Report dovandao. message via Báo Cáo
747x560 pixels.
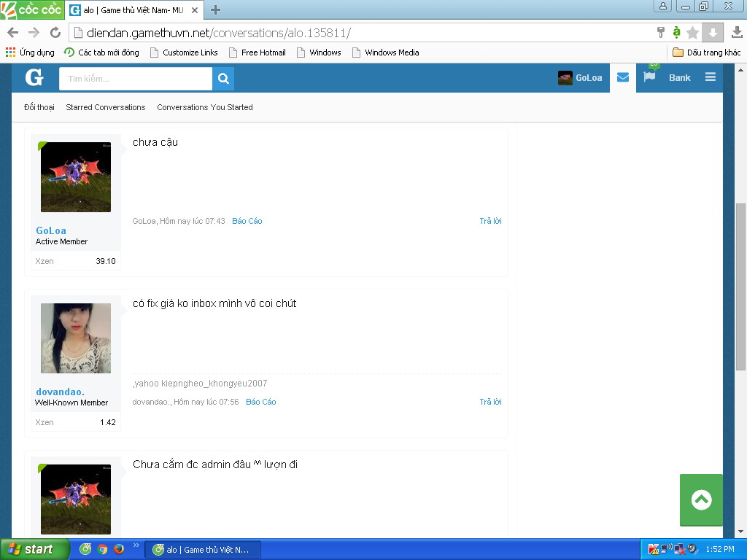tap(260, 402)
